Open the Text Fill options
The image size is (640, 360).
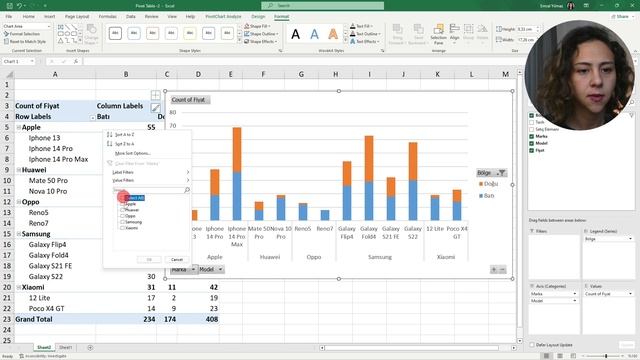click(x=361, y=26)
